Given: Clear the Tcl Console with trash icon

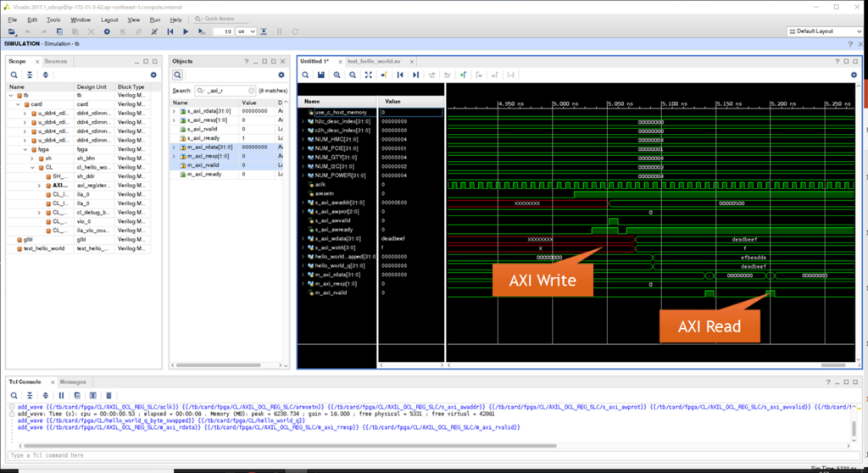Looking at the screenshot, I should [109, 396].
